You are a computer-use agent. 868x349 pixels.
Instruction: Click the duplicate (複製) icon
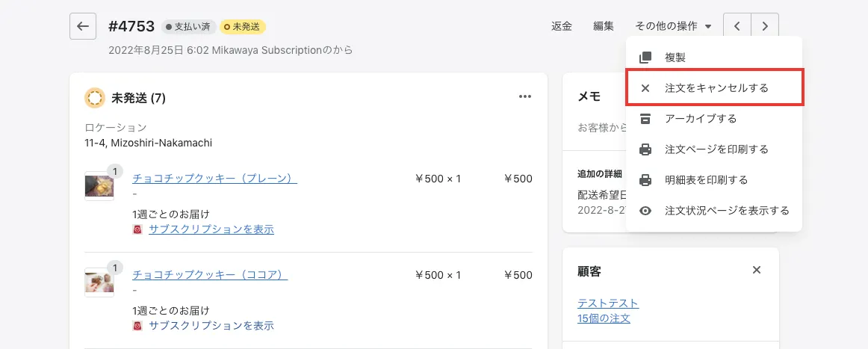(645, 58)
